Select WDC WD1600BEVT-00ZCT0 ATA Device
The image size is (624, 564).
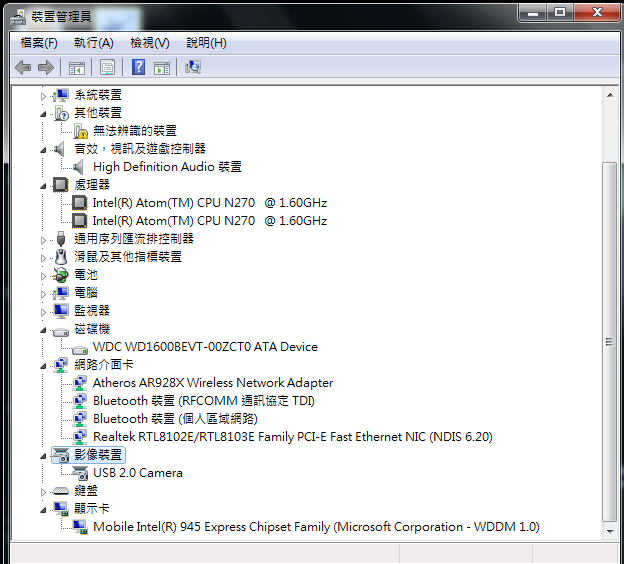pyautogui.click(x=205, y=347)
